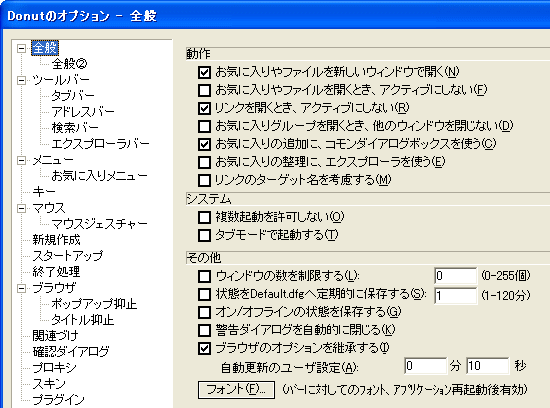Enable オン/オフラインの状態を保存する(G)
The width and height of the screenshot is (550, 408).
click(x=204, y=312)
